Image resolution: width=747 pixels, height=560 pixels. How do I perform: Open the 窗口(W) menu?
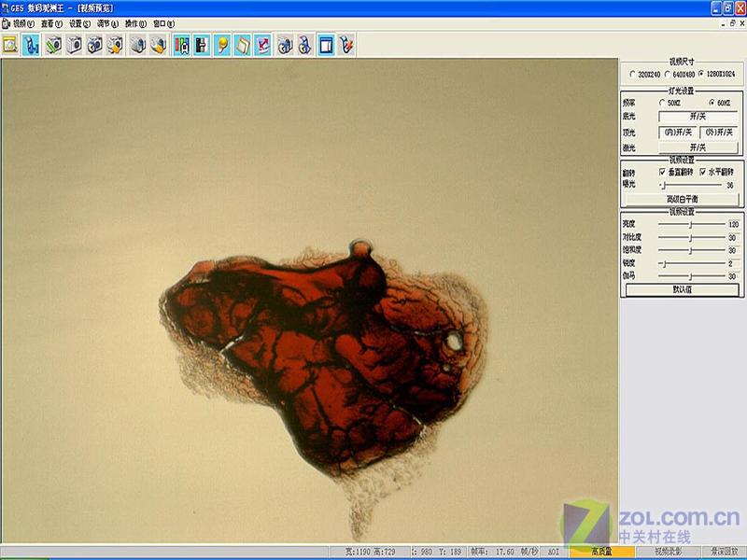click(x=164, y=23)
